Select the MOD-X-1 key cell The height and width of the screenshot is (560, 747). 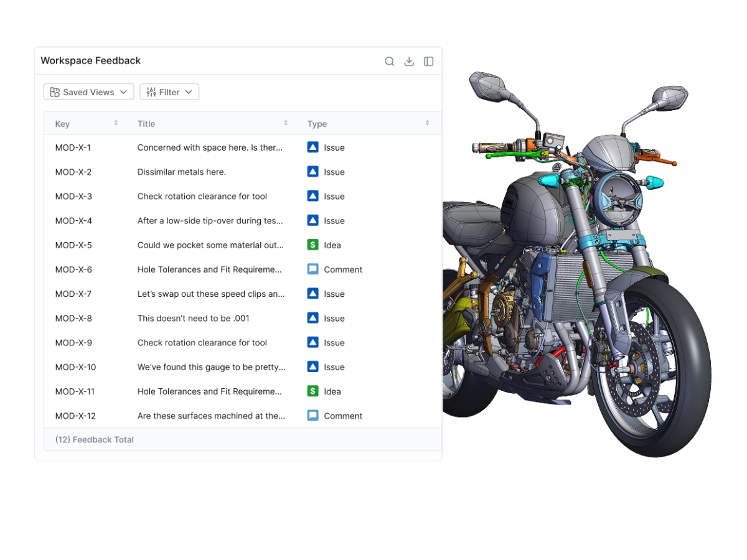click(73, 147)
